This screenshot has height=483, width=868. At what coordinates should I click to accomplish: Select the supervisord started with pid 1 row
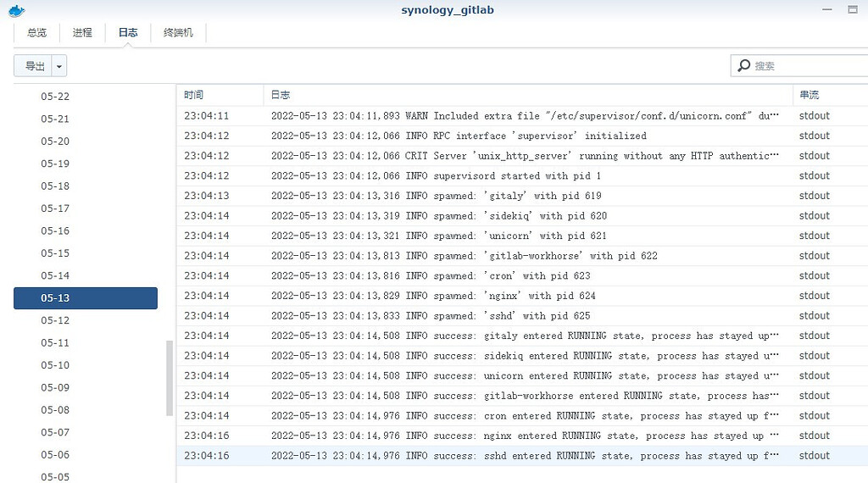click(522, 175)
